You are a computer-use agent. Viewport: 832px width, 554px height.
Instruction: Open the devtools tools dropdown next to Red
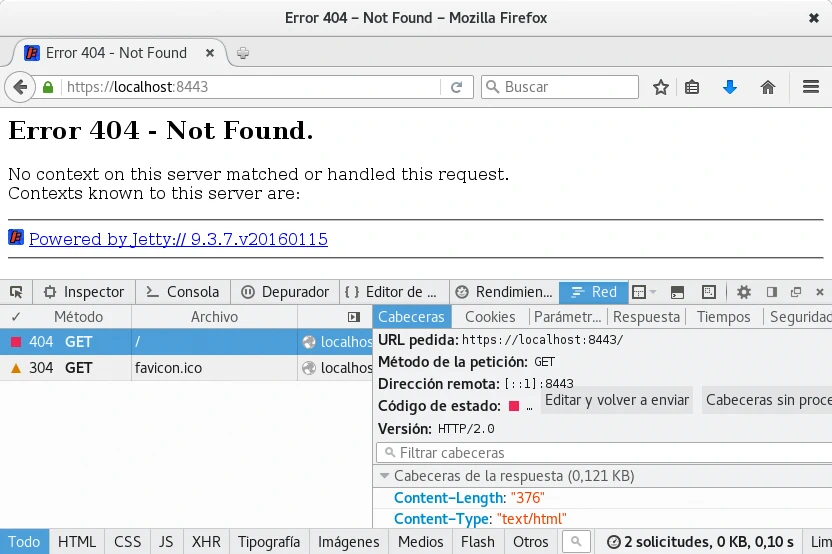[x=645, y=292]
